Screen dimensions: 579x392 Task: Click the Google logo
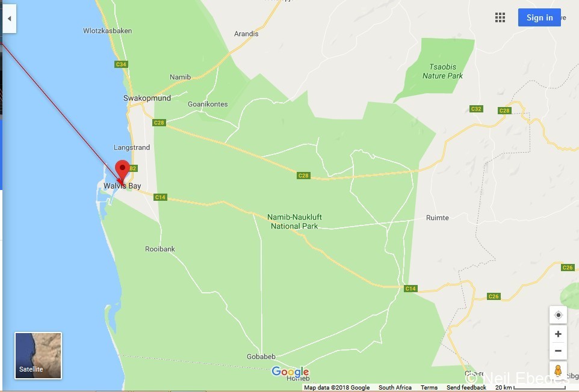pos(290,372)
